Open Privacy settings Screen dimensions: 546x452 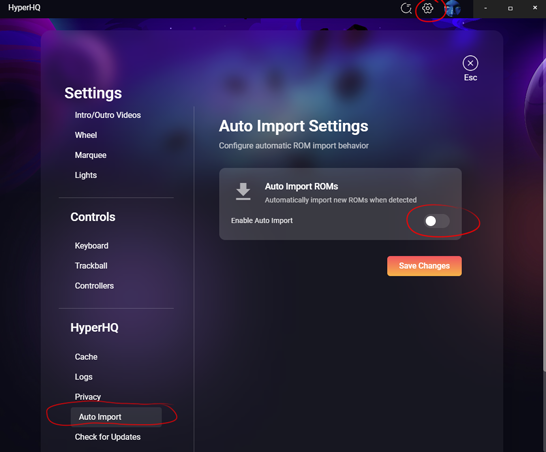pyautogui.click(x=88, y=397)
